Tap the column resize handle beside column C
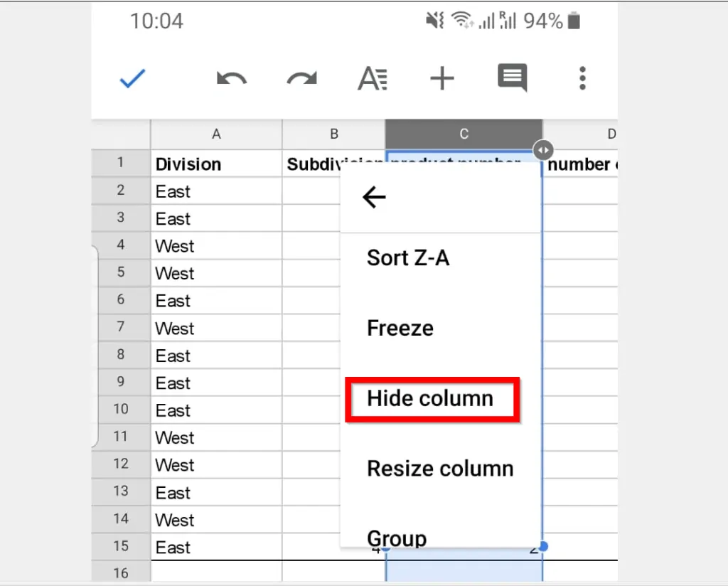The height and width of the screenshot is (586, 728). pyautogui.click(x=543, y=150)
